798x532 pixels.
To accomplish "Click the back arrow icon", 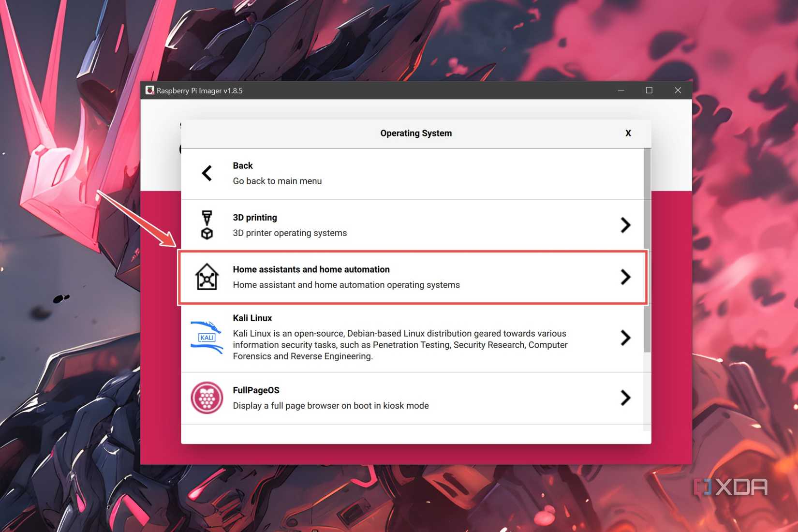I will (x=207, y=173).
